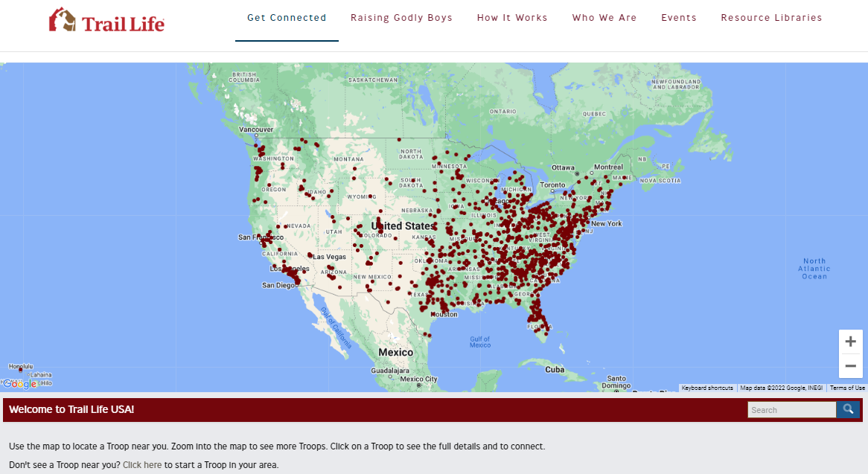Screen dimensions: 868x474
Task: Focus the Search input field
Action: 791,410
